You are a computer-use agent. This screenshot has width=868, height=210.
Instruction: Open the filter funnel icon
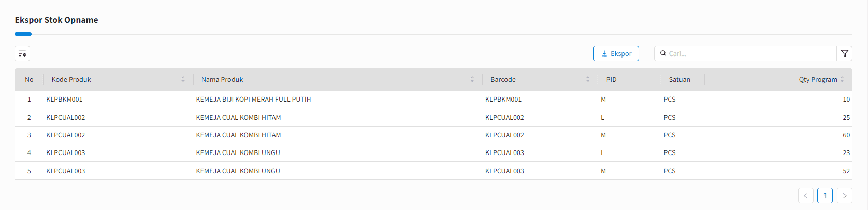coord(845,53)
